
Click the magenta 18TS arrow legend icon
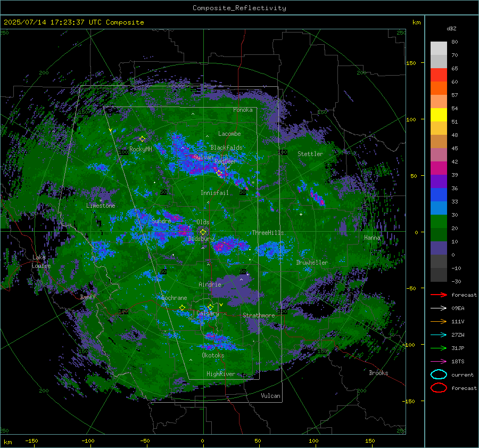[439, 362]
